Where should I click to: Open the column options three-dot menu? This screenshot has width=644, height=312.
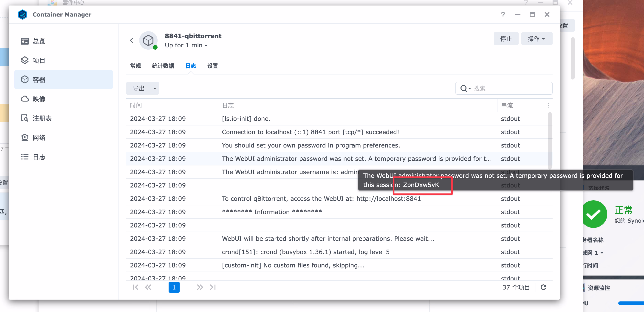click(x=549, y=105)
